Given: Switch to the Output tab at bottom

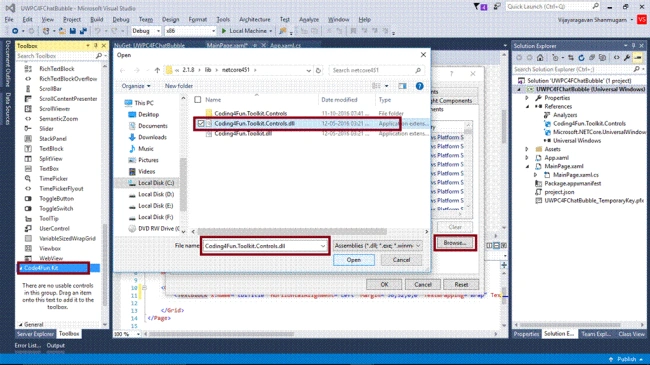Looking at the screenshot, I should (56, 346).
